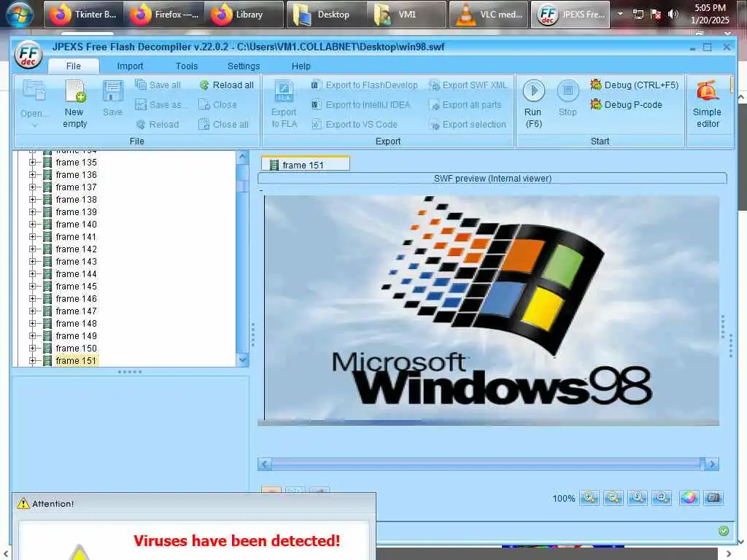This screenshot has height=560, width=747.
Task: Switch to VLC media player taskbar button
Action: (489, 15)
